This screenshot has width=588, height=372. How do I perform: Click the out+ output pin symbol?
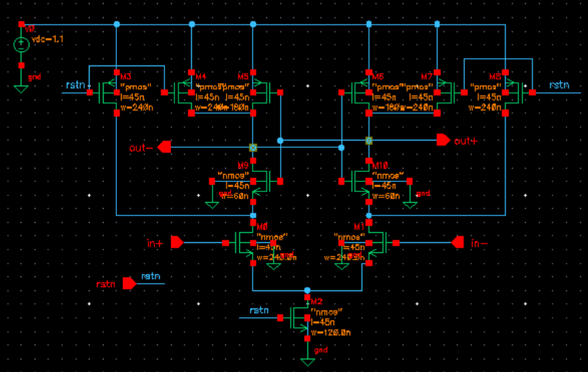click(443, 140)
